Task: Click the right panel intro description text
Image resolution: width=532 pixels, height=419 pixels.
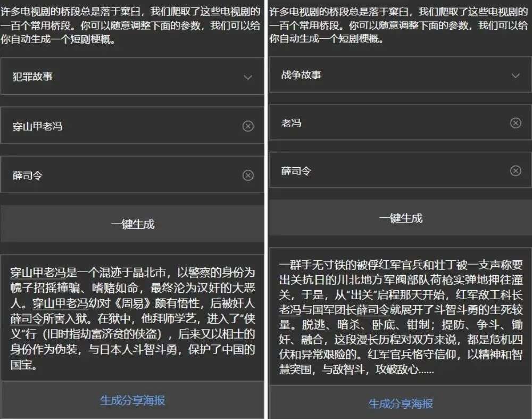Action: tap(399, 26)
